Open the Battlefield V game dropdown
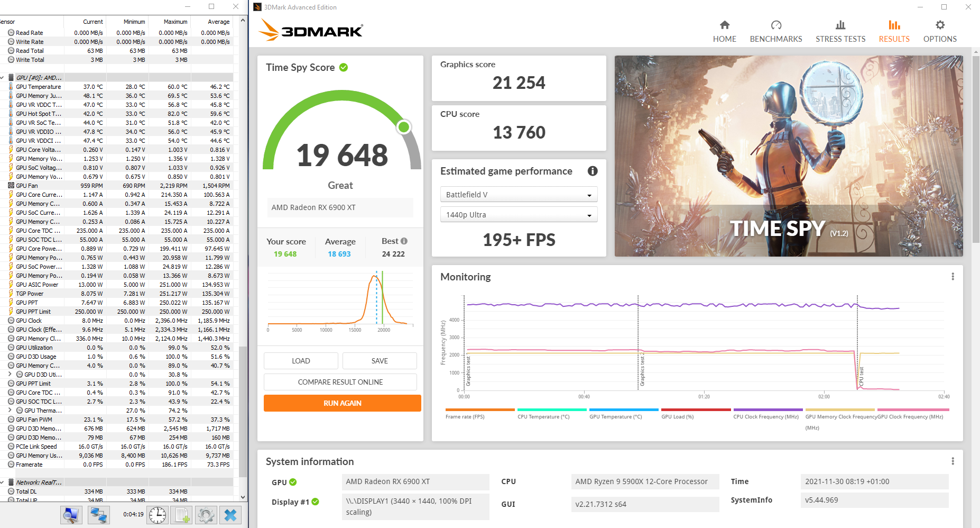This screenshot has width=980, height=528. (519, 195)
